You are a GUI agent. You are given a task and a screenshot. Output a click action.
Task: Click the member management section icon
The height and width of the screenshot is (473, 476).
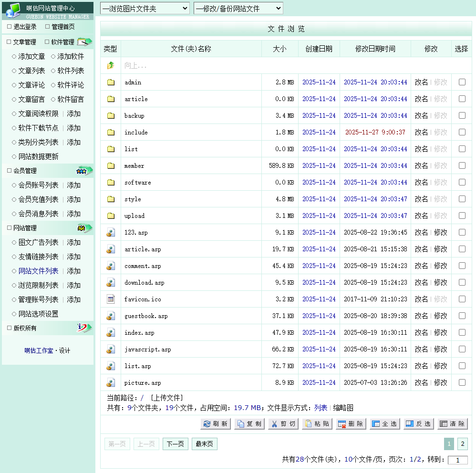[x=84, y=171]
